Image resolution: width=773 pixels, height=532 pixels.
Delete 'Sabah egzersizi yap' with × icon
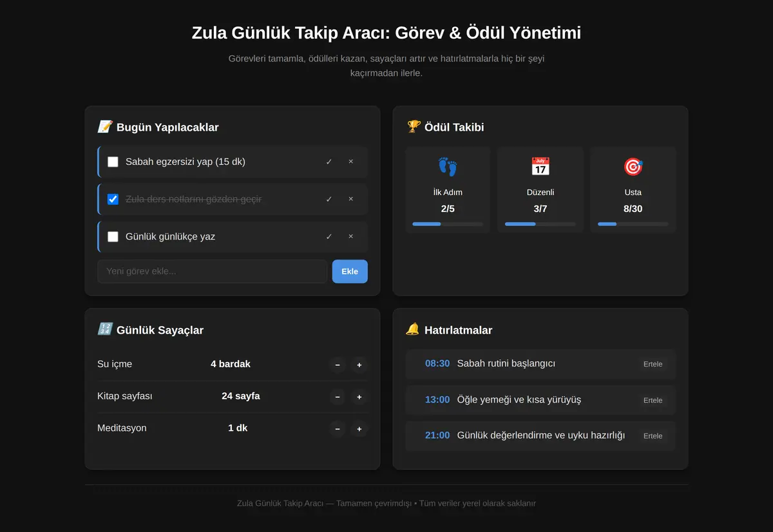click(x=351, y=162)
